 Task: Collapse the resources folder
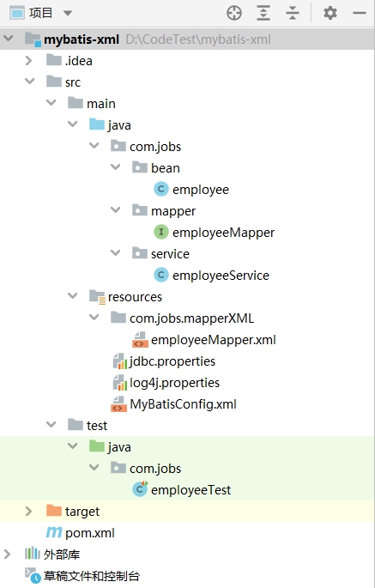pyautogui.click(x=72, y=296)
